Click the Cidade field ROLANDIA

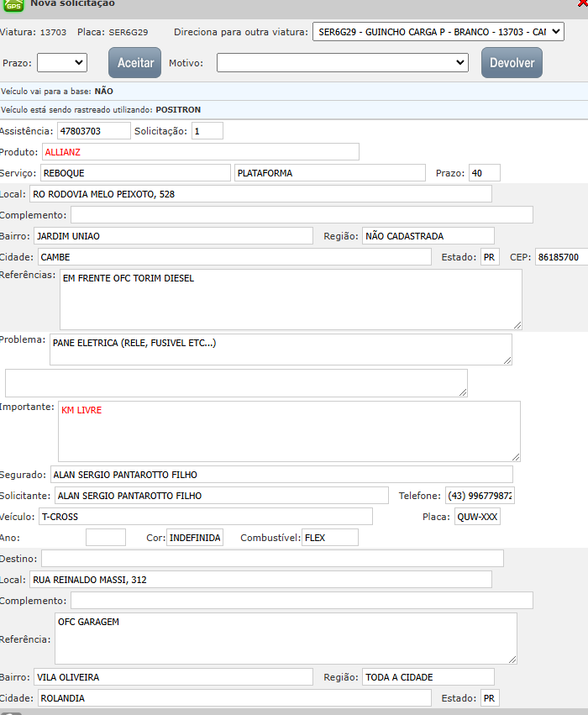click(x=234, y=697)
